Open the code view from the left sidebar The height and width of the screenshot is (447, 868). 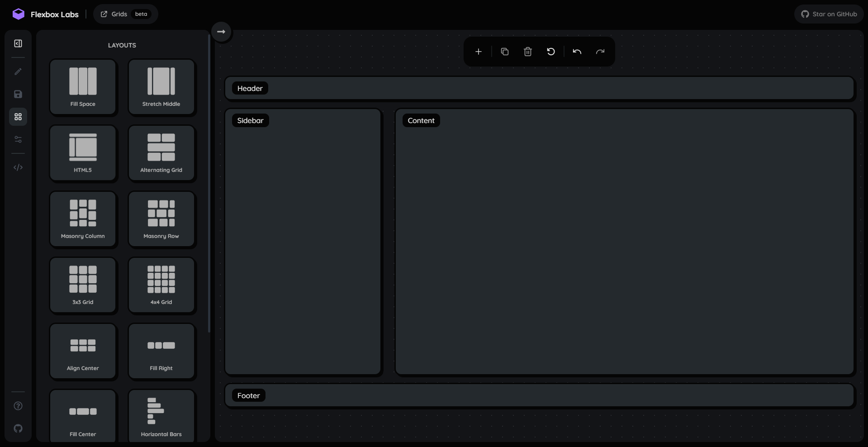pyautogui.click(x=18, y=167)
